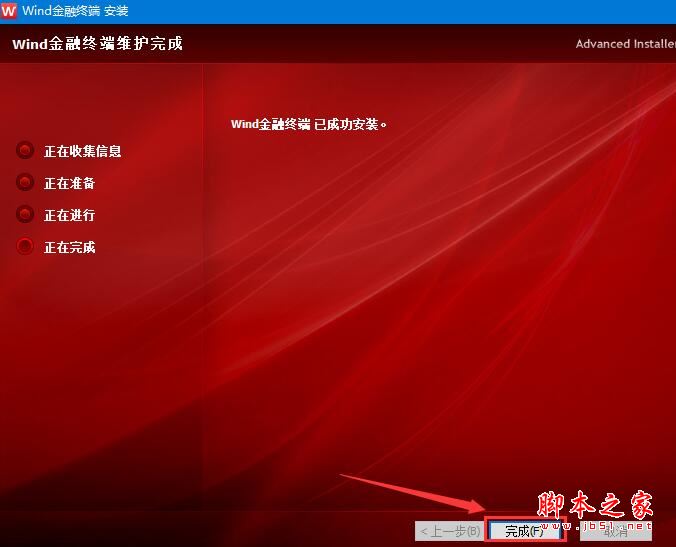Go back with the 上一步(B) button
The height and width of the screenshot is (547, 676).
(449, 531)
